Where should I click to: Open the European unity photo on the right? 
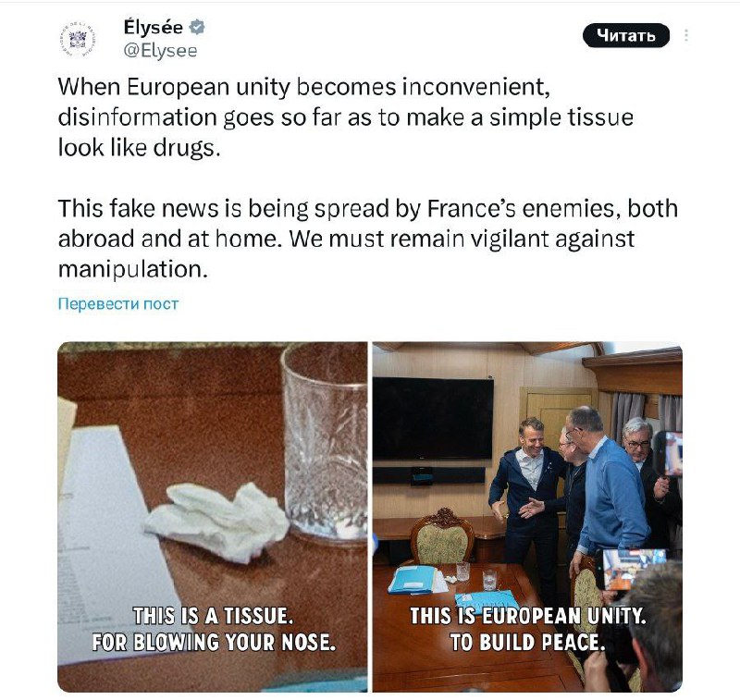click(x=527, y=517)
